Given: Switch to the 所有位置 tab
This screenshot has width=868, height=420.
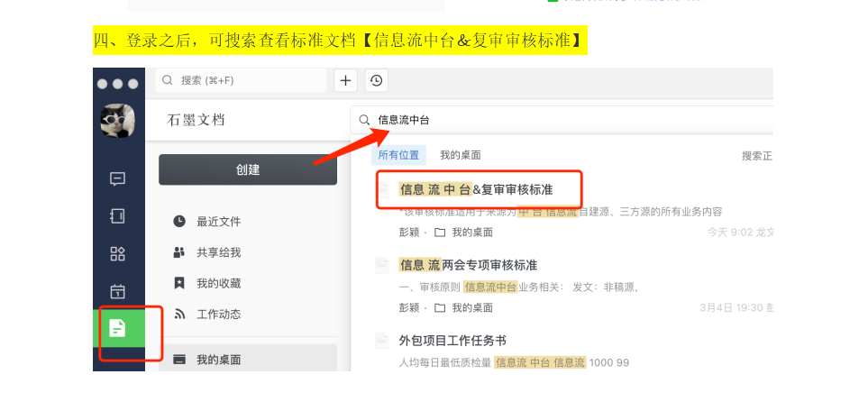Looking at the screenshot, I should [398, 156].
